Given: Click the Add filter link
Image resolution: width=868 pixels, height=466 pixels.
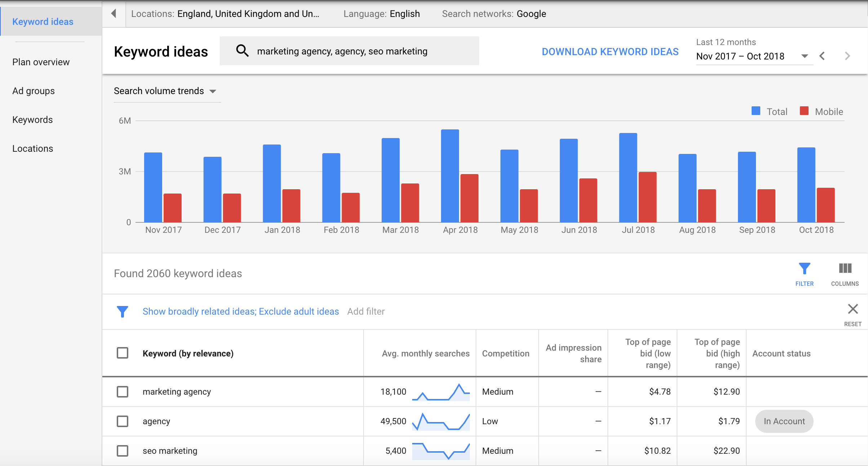Looking at the screenshot, I should coord(366,312).
